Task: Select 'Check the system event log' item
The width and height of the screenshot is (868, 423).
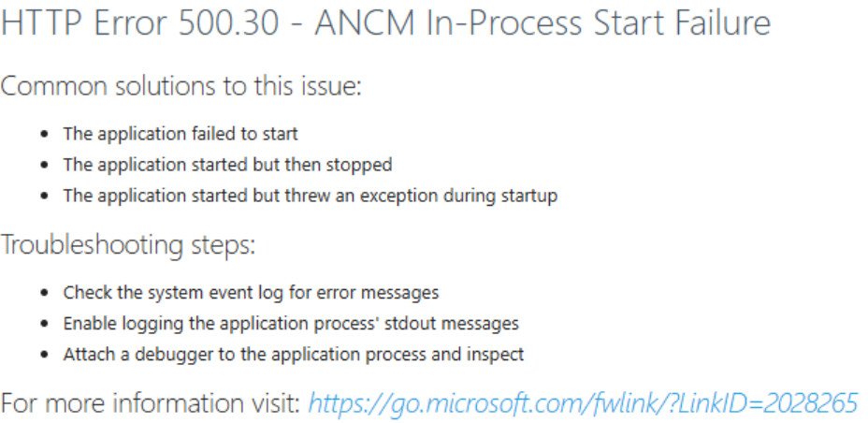Action: click(251, 292)
